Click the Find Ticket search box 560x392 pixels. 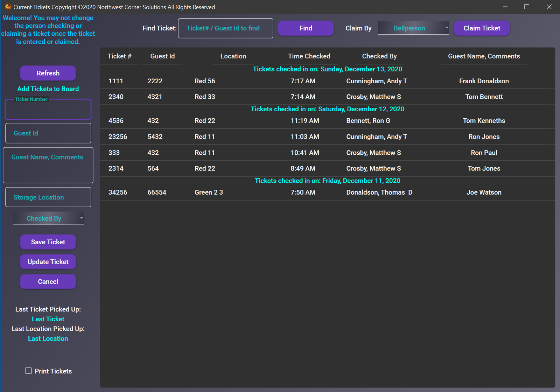(225, 28)
